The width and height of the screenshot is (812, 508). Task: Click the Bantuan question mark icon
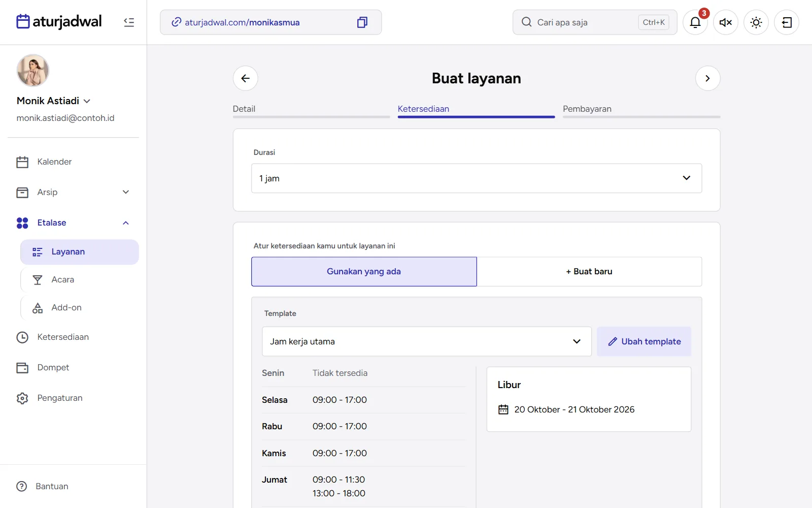[x=22, y=486]
